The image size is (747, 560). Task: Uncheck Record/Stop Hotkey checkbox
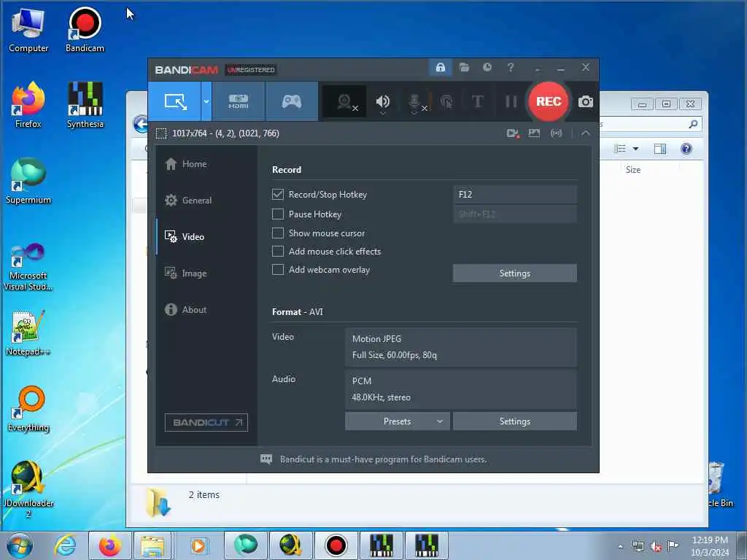278,194
